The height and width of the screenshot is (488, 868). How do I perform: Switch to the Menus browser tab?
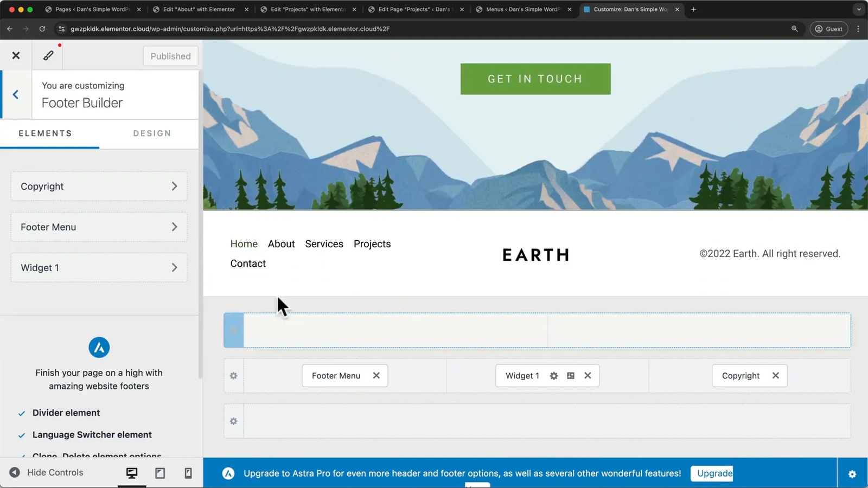[523, 9]
